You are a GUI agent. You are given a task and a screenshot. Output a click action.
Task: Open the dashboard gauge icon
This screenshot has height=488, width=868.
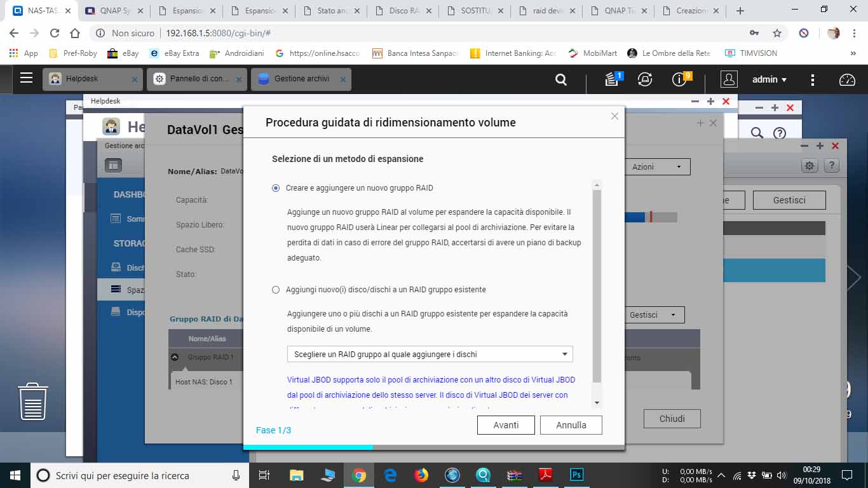pyautogui.click(x=847, y=79)
